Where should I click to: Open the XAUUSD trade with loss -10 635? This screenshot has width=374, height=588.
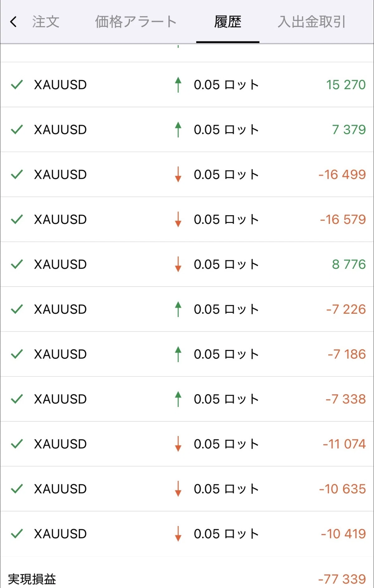coord(187,489)
